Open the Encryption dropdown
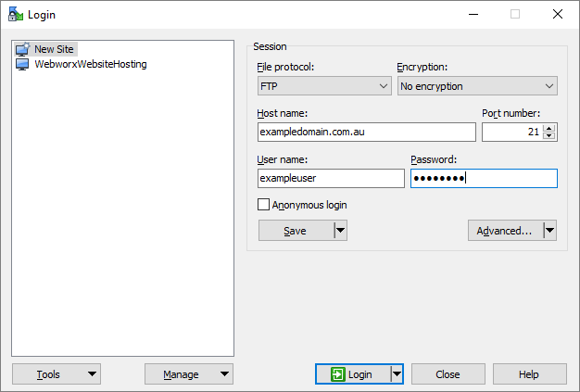 click(x=477, y=86)
